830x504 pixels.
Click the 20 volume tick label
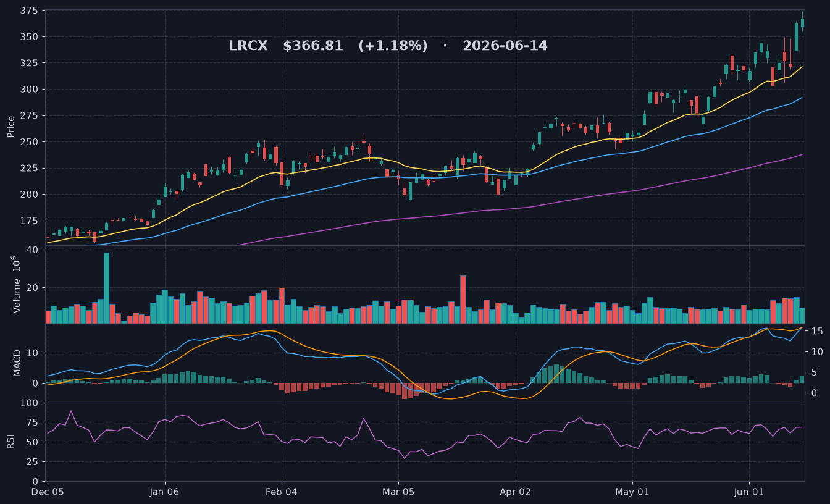pos(33,288)
